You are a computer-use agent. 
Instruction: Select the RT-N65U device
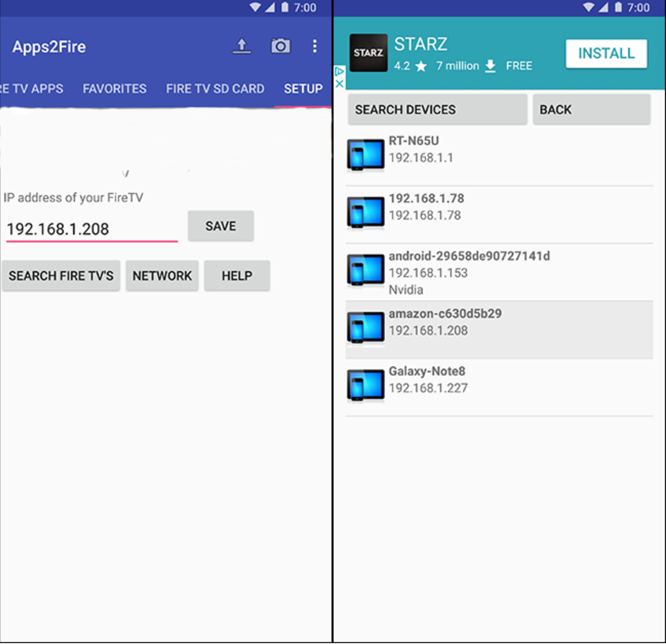499,157
